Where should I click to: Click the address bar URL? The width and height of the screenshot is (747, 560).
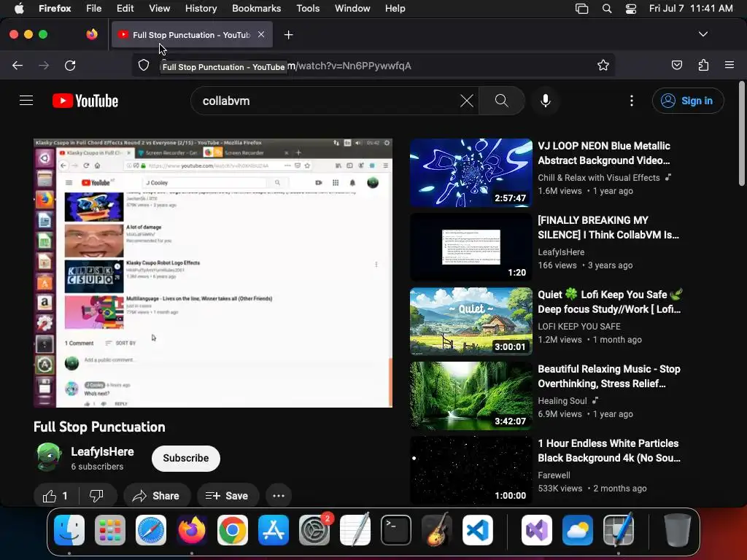pyautogui.click(x=371, y=66)
